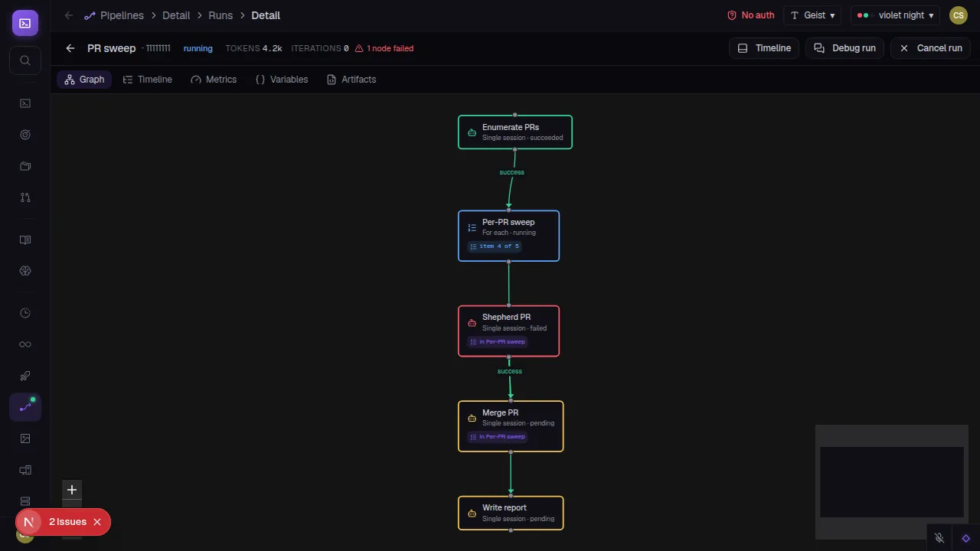Click the breadcrumb back arrow before Pipelines
The image size is (980, 551).
(x=69, y=15)
